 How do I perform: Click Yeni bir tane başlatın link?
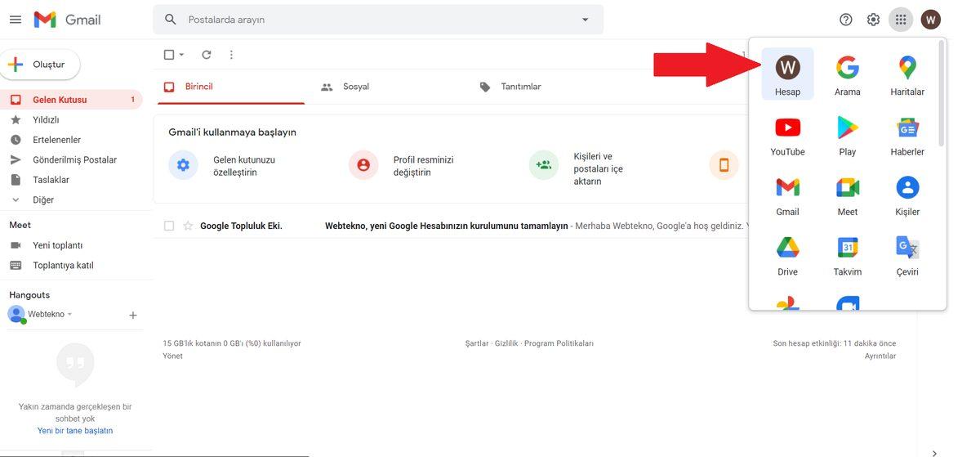tap(75, 430)
